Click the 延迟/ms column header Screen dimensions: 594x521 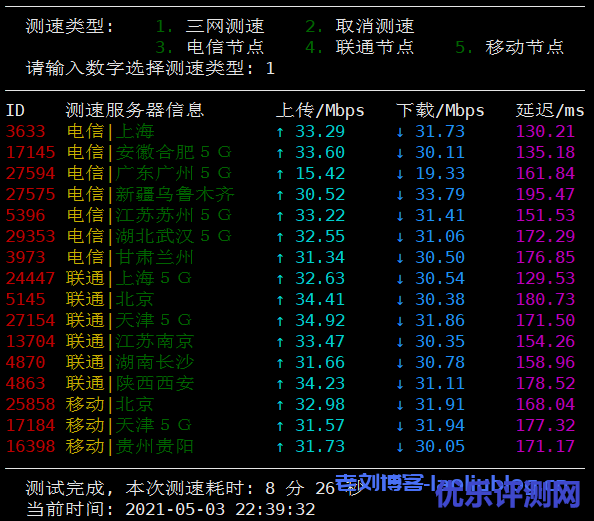(550, 110)
